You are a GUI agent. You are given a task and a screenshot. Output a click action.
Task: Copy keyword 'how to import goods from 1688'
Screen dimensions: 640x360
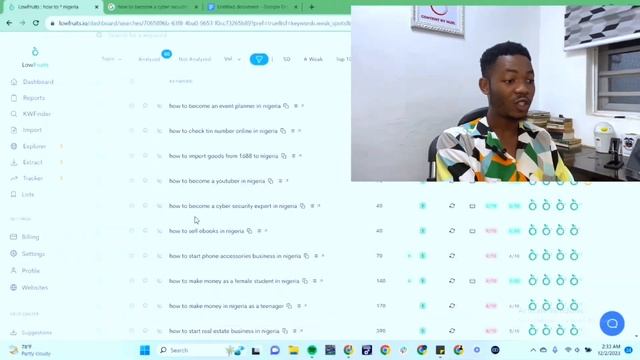point(284,156)
